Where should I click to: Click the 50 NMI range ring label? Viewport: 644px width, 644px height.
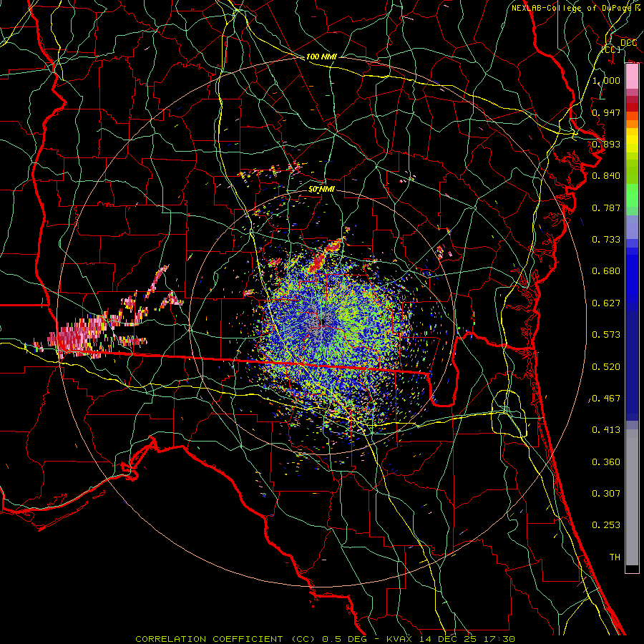tap(321, 190)
